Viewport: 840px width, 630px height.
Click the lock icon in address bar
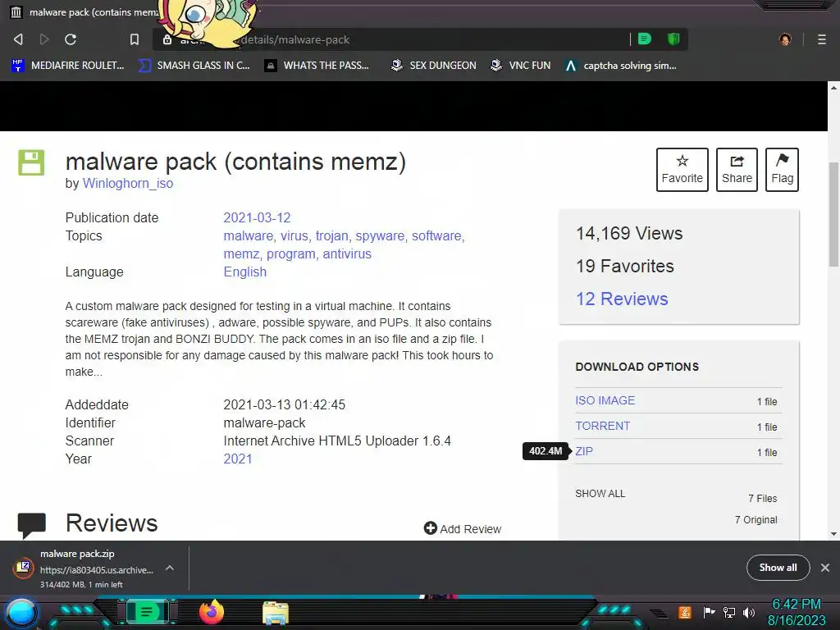(167, 39)
